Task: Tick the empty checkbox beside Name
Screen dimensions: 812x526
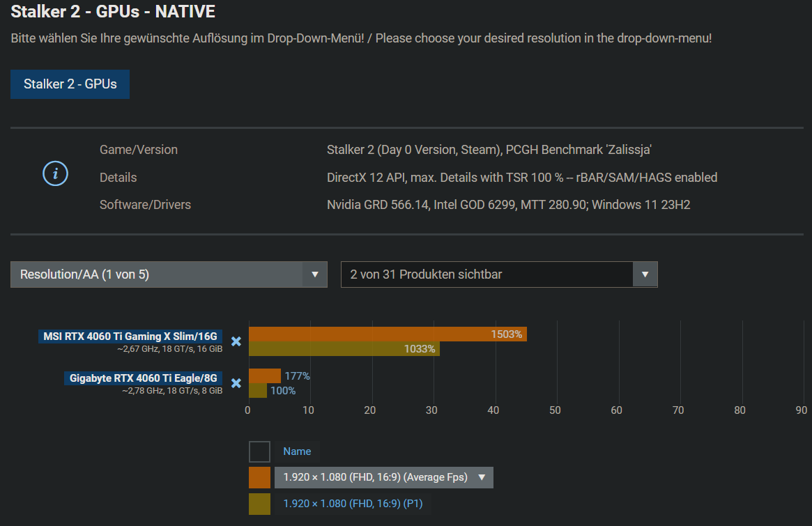Action: (x=259, y=451)
